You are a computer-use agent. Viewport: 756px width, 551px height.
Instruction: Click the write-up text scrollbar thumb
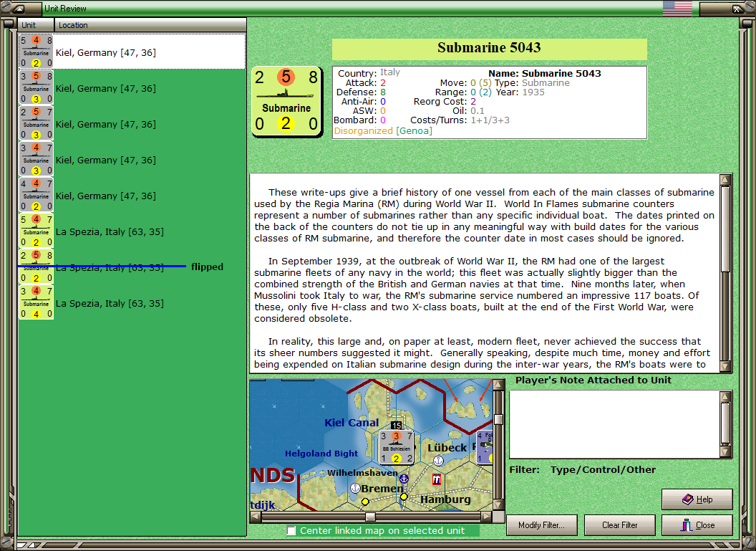point(725,229)
